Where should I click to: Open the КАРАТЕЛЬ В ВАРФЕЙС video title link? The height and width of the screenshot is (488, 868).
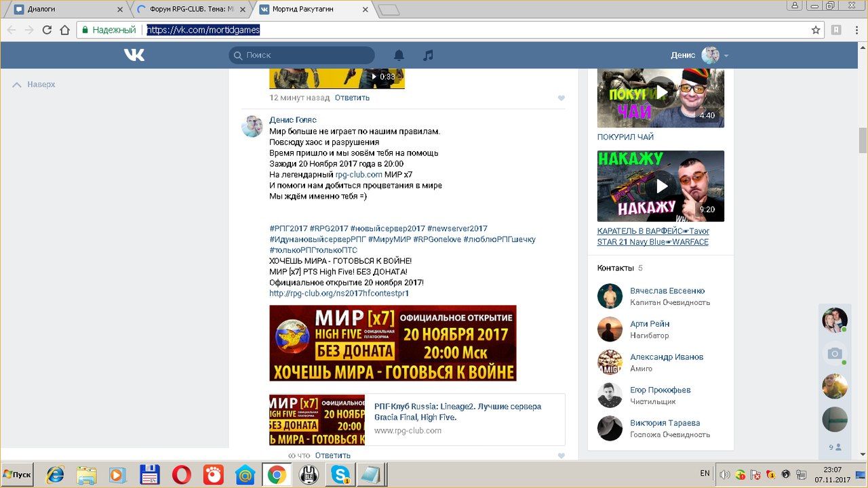tap(653, 237)
